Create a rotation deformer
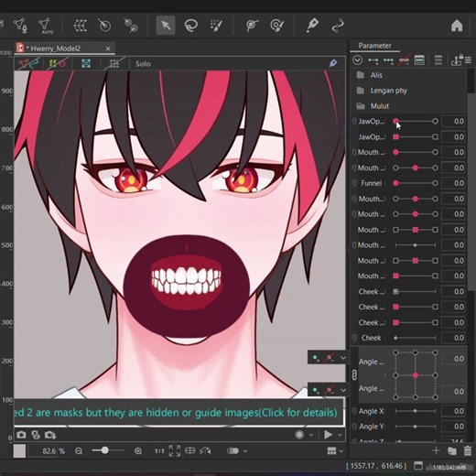The image size is (476, 476). [105, 26]
